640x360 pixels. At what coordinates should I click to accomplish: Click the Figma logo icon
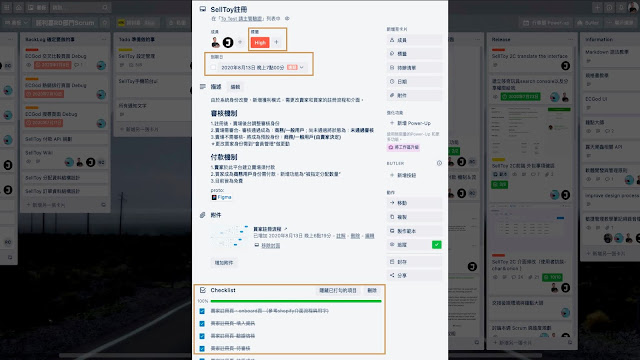[x=214, y=197]
